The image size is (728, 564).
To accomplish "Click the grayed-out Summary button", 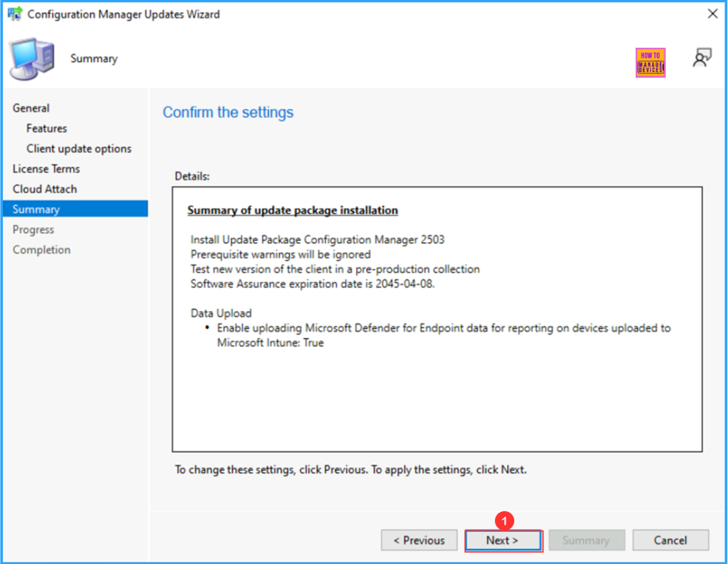I will point(586,540).
